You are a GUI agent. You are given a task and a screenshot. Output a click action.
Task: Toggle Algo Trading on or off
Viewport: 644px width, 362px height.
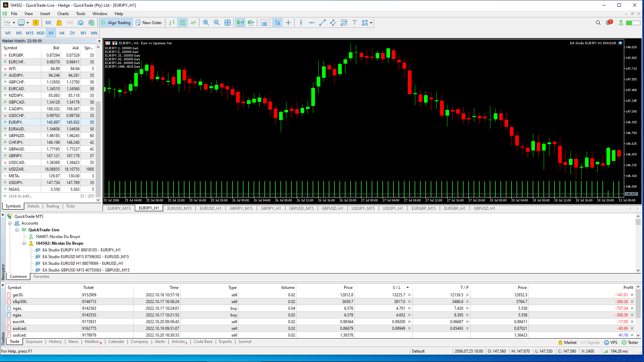coord(116,23)
